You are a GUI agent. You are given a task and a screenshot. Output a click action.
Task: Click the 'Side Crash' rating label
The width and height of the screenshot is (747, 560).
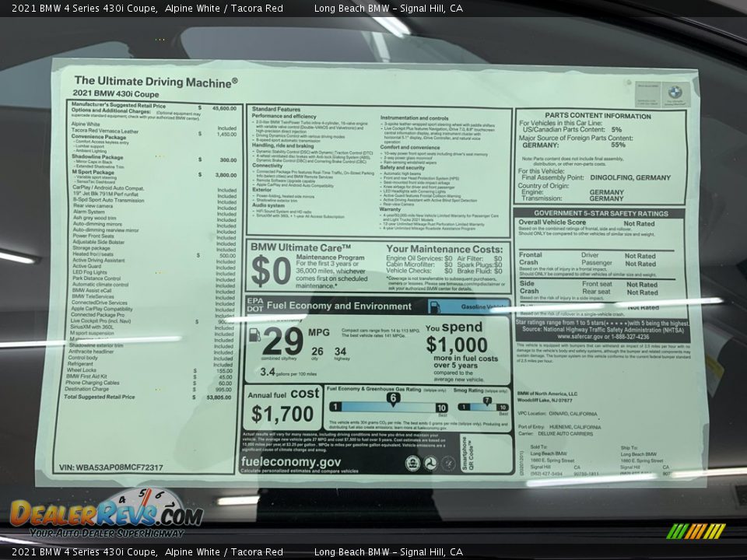529,287
